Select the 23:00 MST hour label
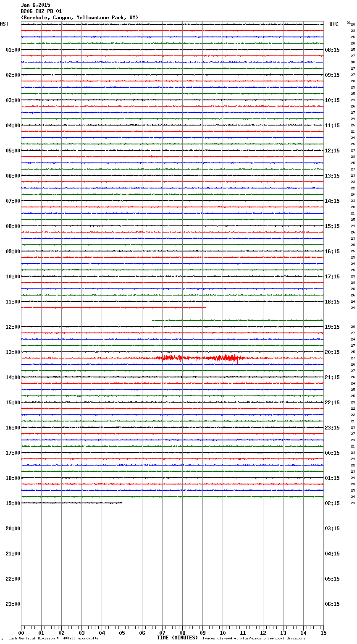The height and width of the screenshot is (644, 357). coord(13,604)
